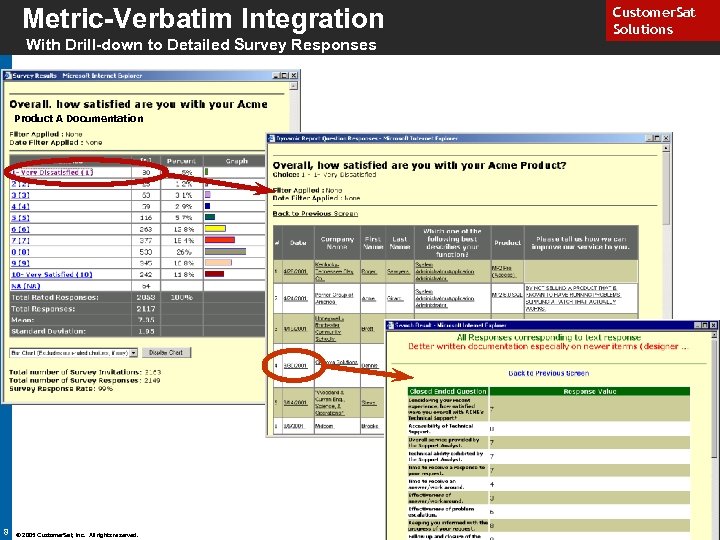Open the '3 (3)' rating link
This screenshot has width=720, height=540.
click(x=20, y=195)
